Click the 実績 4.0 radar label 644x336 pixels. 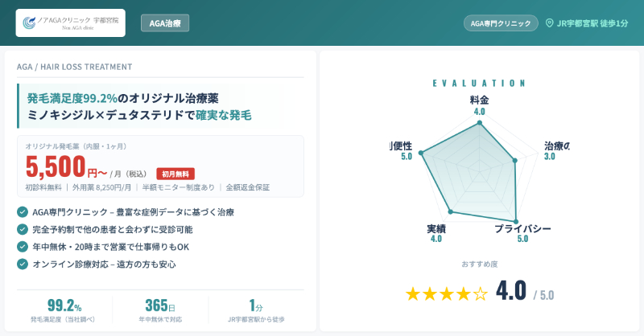click(436, 233)
